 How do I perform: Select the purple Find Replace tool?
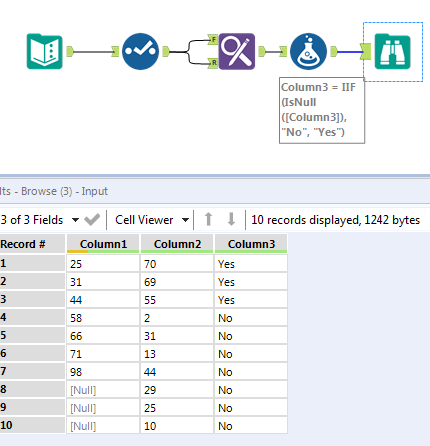pyautogui.click(x=237, y=51)
